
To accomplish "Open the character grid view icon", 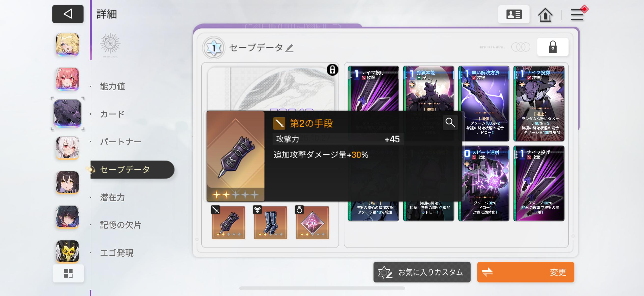I will pyautogui.click(x=68, y=273).
